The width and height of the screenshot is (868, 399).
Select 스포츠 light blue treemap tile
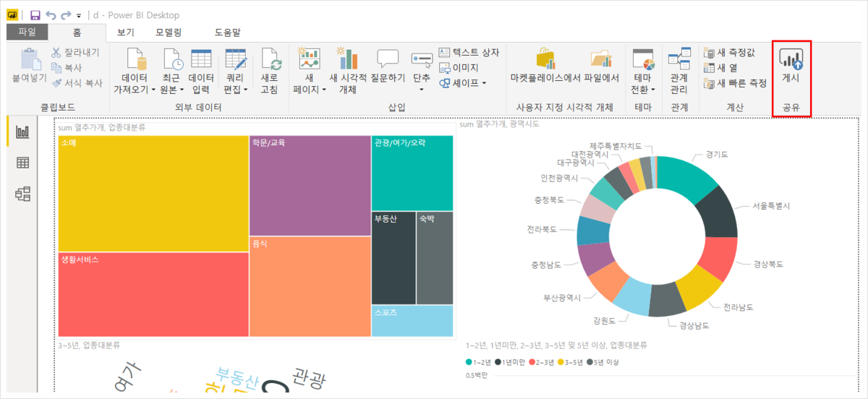[412, 321]
